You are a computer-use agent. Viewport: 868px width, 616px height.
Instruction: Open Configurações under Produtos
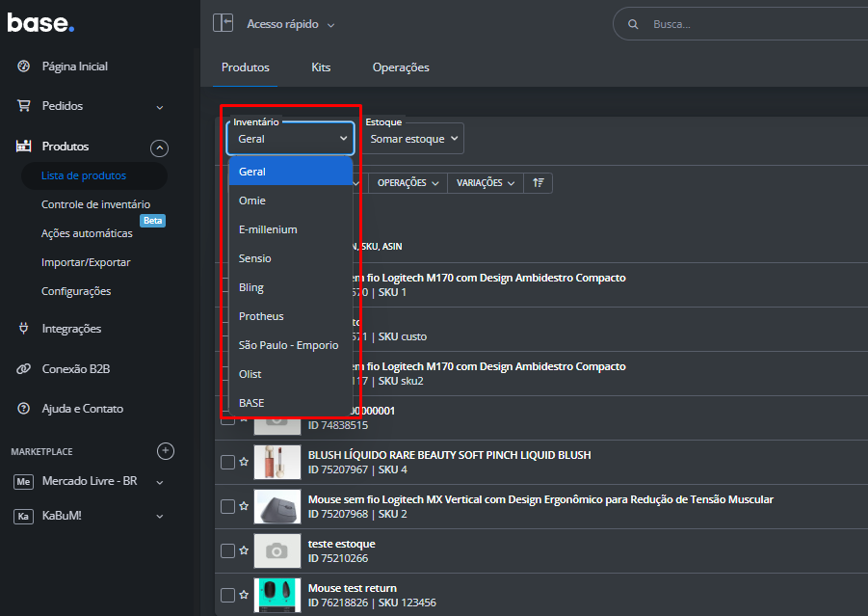pos(76,291)
